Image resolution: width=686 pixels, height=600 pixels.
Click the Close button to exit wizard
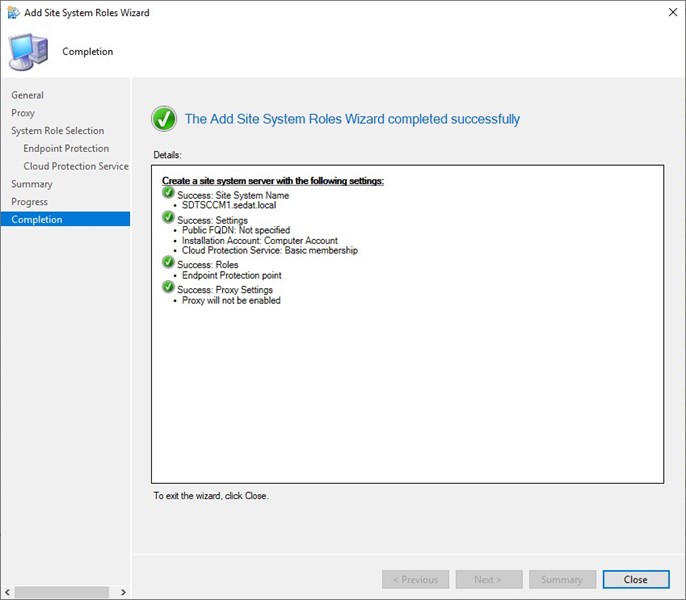coord(636,579)
